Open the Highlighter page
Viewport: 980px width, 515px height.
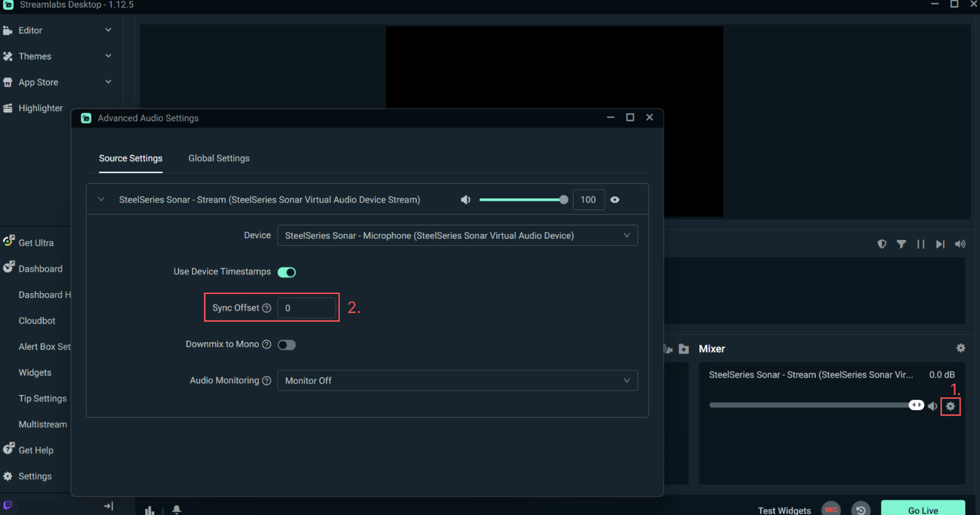pyautogui.click(x=40, y=108)
